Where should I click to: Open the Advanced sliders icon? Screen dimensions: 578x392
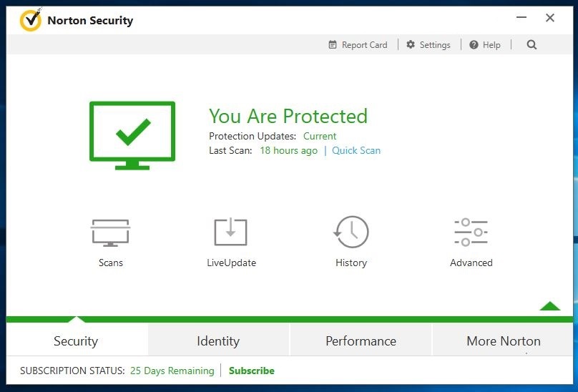(x=471, y=232)
